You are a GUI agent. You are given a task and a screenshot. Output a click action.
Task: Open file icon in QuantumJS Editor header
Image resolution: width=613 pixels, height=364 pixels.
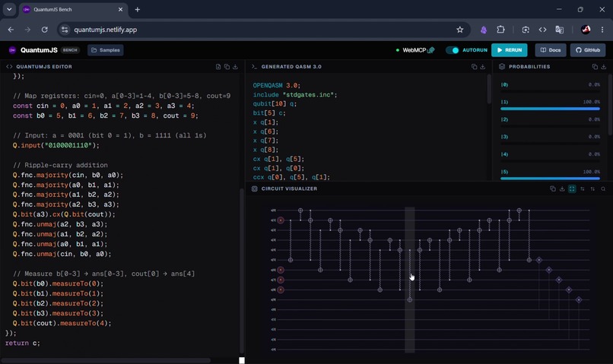(218, 67)
